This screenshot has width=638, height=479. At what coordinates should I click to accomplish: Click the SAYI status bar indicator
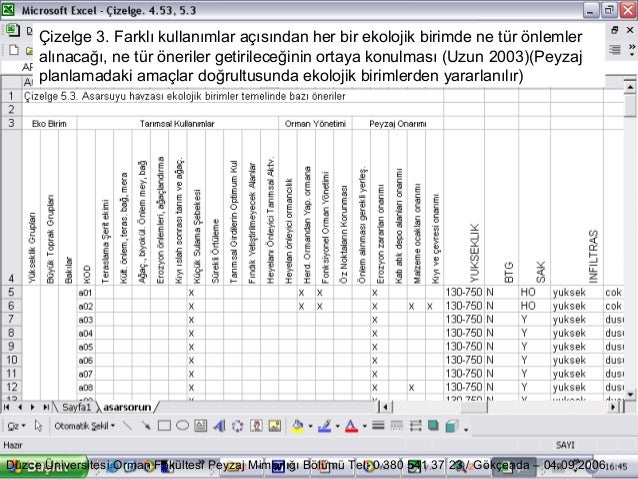coord(565,445)
